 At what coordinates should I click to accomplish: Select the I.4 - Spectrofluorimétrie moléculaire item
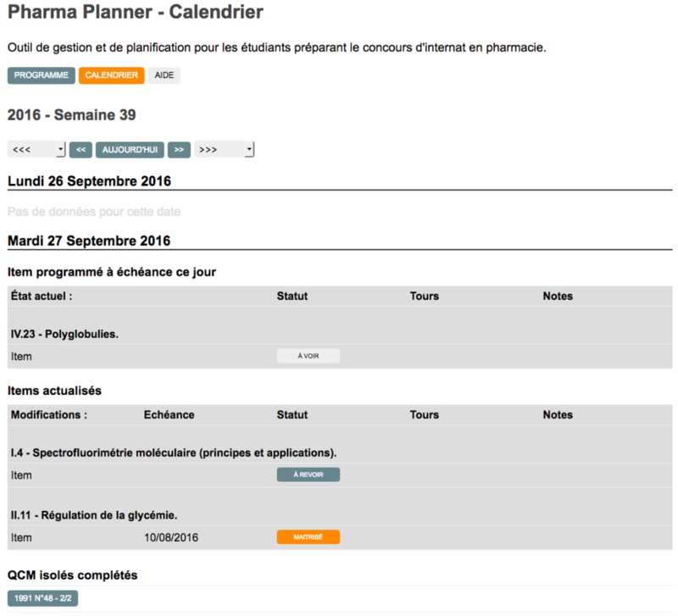174,452
